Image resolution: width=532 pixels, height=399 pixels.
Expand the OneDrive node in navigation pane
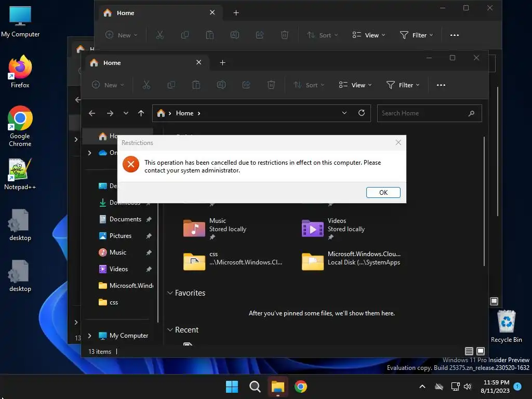pyautogui.click(x=89, y=153)
